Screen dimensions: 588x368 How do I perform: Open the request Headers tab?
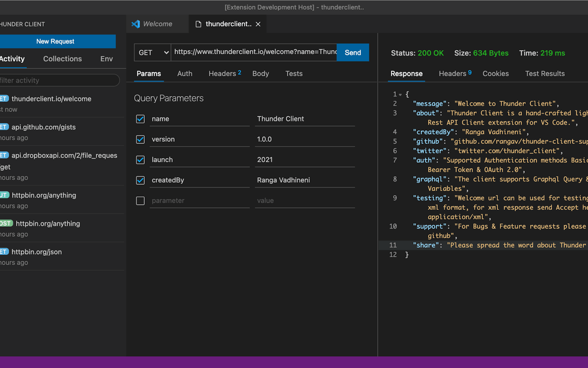tap(222, 74)
